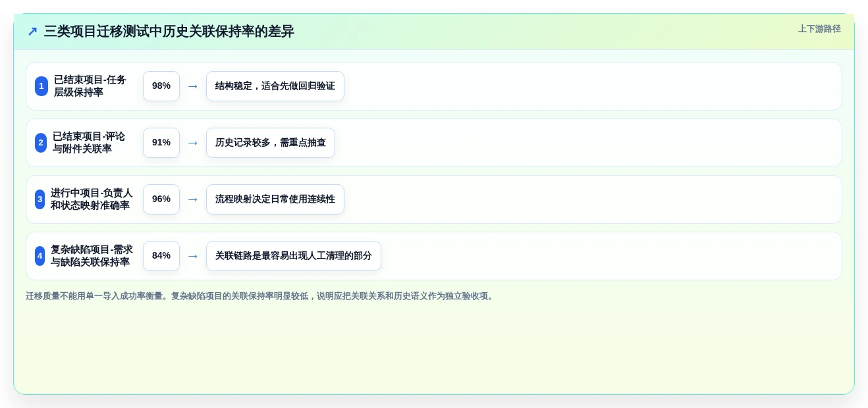Click the arrow after the 98% chip
Image resolution: width=868 pixels, height=408 pixels.
point(193,86)
